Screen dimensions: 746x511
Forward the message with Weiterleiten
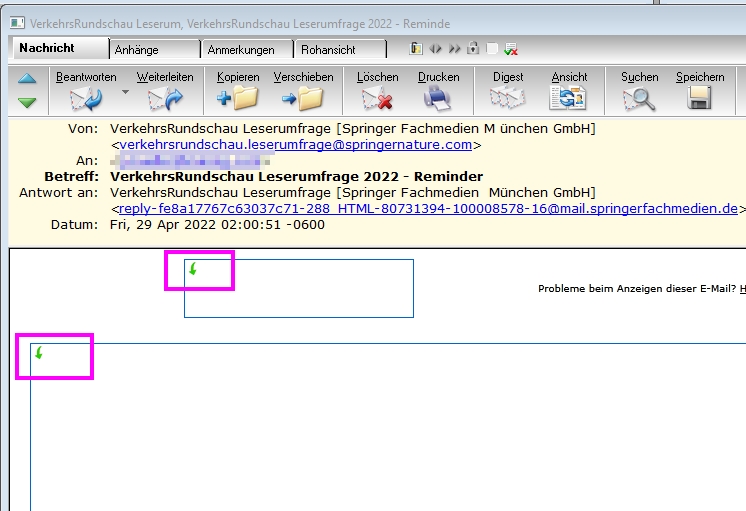click(x=166, y=97)
